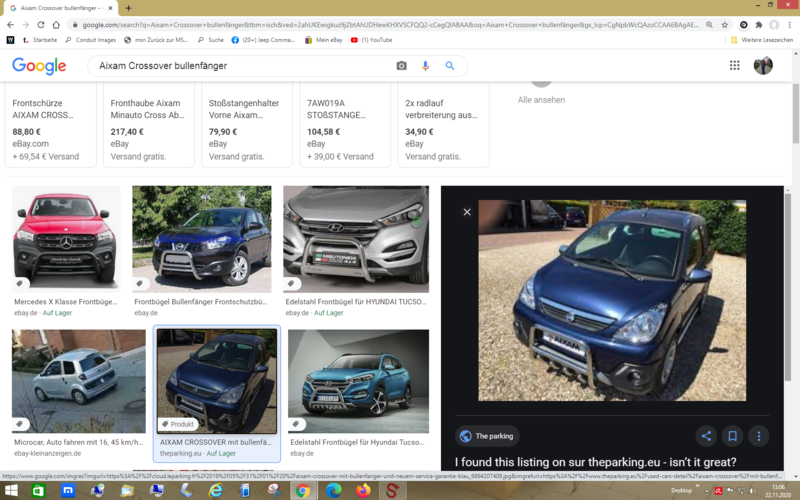
Task: Open a new browser tab
Action: coord(128,8)
